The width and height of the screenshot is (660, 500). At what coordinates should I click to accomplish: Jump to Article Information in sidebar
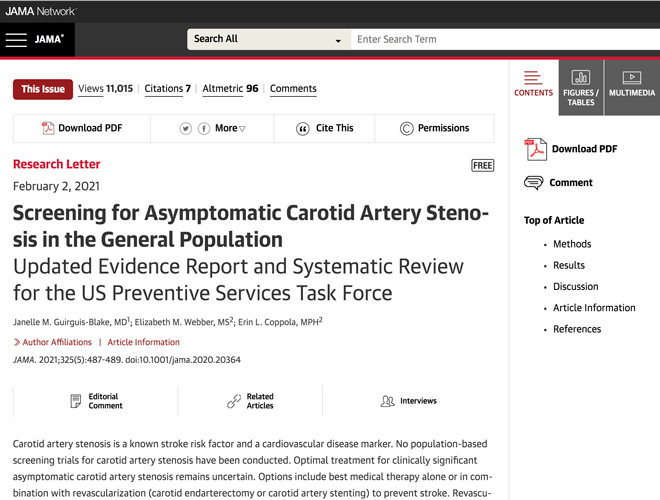pos(594,308)
